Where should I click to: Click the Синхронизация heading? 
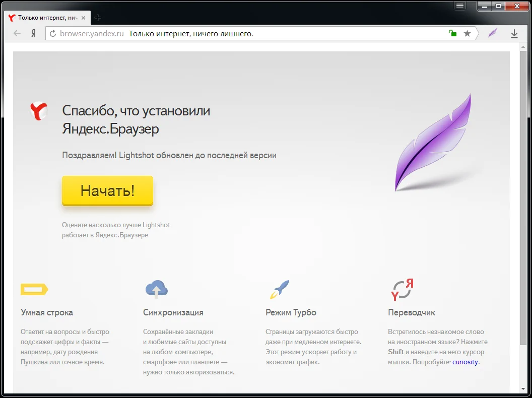[x=173, y=312]
